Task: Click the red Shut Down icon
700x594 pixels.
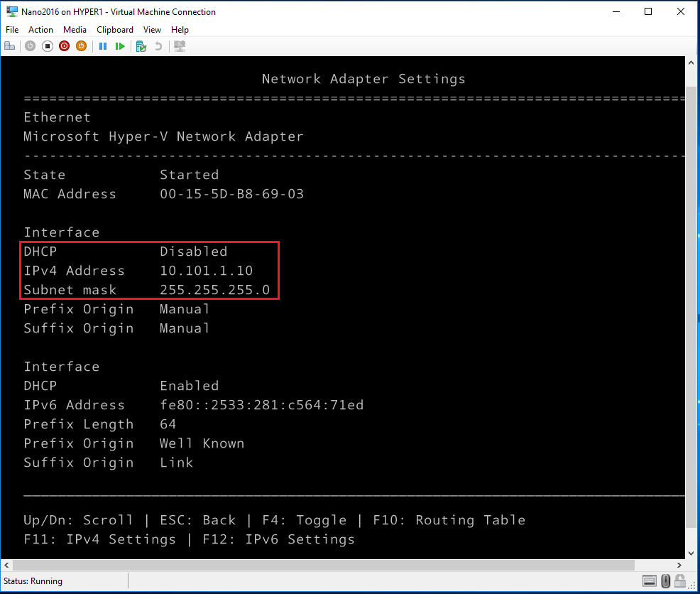Action: pyautogui.click(x=64, y=46)
